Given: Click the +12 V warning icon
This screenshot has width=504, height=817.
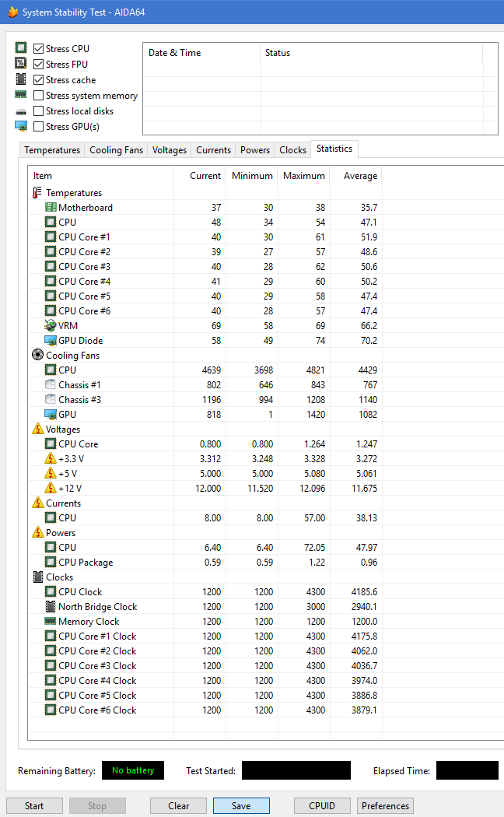Looking at the screenshot, I should 51,488.
